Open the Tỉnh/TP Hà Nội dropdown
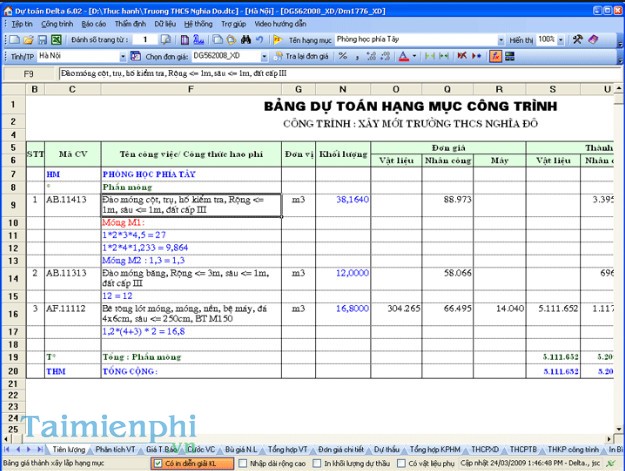Image resolution: width=625 pixels, height=471 pixels. (123, 56)
